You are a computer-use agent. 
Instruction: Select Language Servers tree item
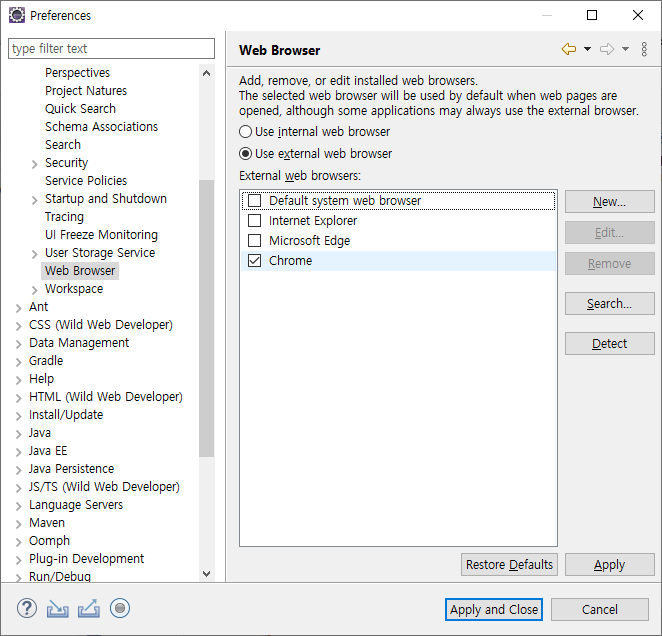pyautogui.click(x=76, y=505)
